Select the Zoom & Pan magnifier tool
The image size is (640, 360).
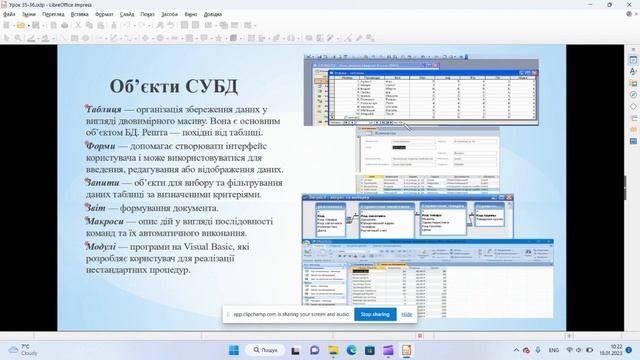click(x=18, y=38)
